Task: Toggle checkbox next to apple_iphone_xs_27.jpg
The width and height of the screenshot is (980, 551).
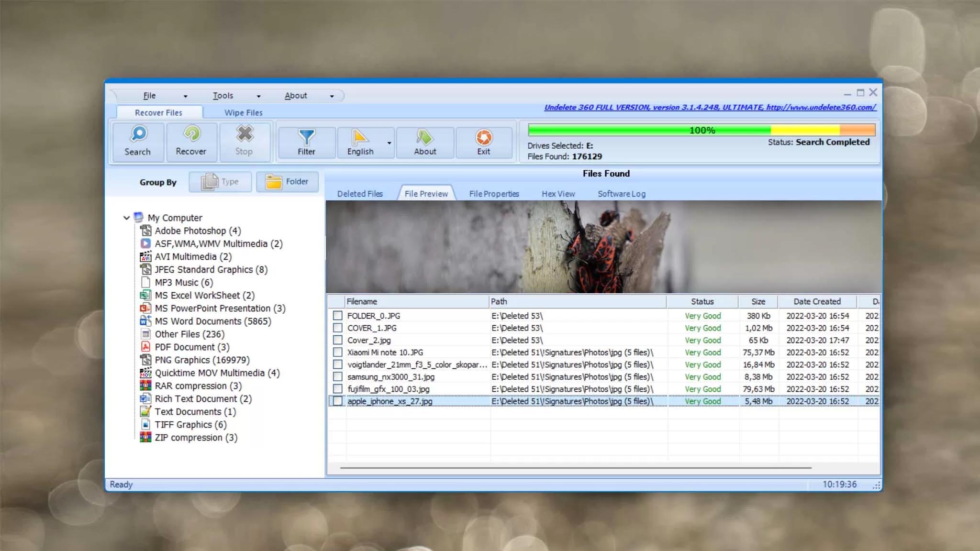Action: point(337,400)
